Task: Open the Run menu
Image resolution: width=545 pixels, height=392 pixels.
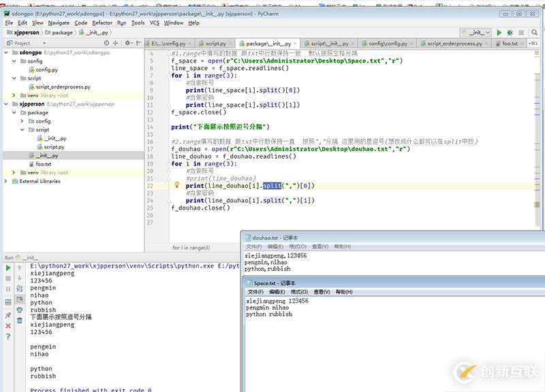Action: [x=122, y=23]
